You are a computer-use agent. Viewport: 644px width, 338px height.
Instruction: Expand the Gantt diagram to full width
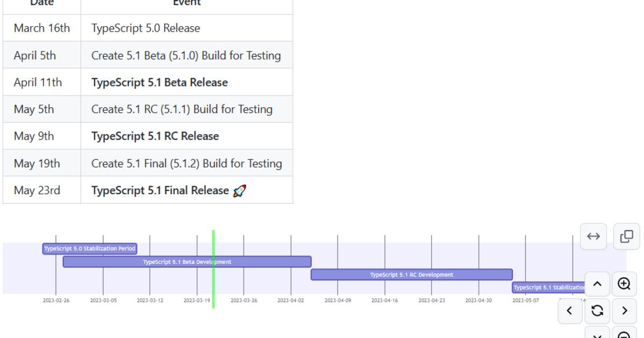pyautogui.click(x=593, y=237)
